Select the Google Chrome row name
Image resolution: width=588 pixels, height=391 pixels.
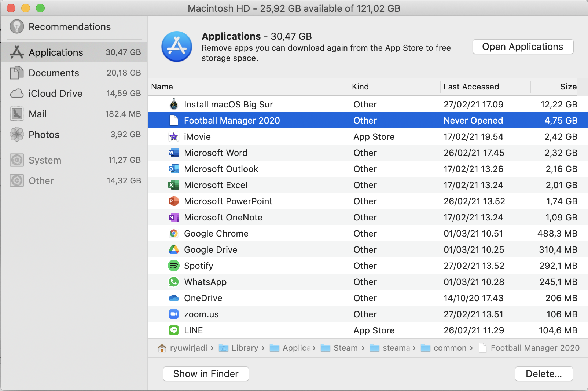point(216,234)
